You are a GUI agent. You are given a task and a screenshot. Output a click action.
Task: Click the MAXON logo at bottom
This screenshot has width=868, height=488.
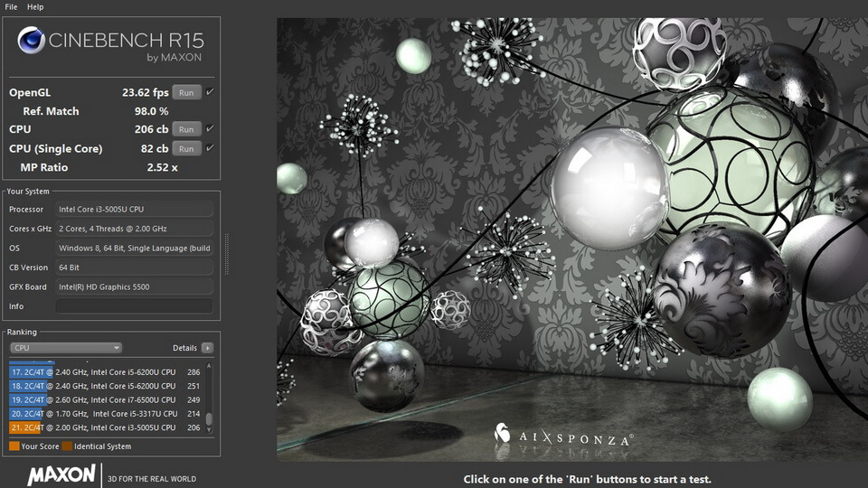click(61, 474)
